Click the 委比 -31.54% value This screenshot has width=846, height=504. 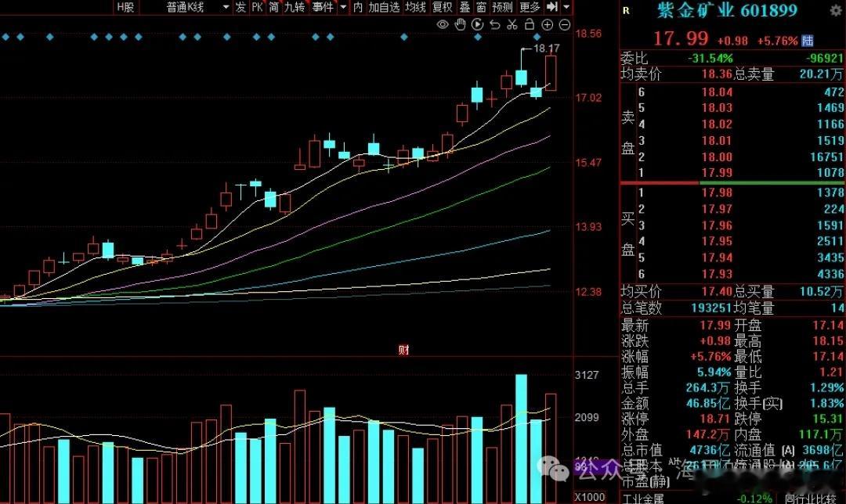point(710,58)
